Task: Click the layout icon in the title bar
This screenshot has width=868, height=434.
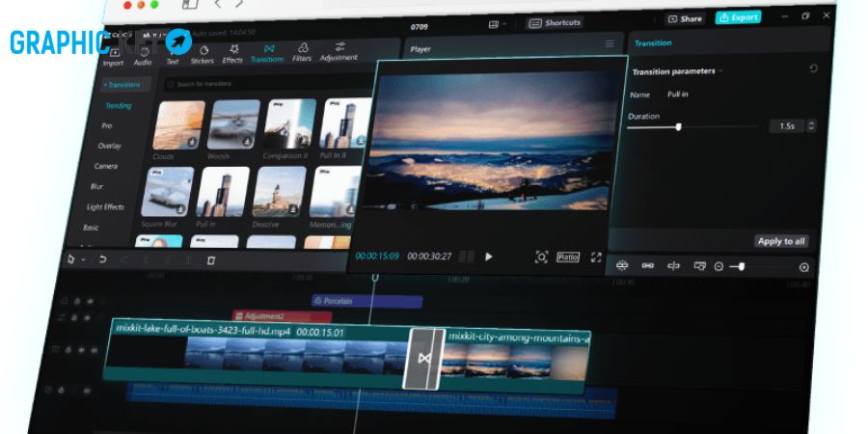Action: 494,24
